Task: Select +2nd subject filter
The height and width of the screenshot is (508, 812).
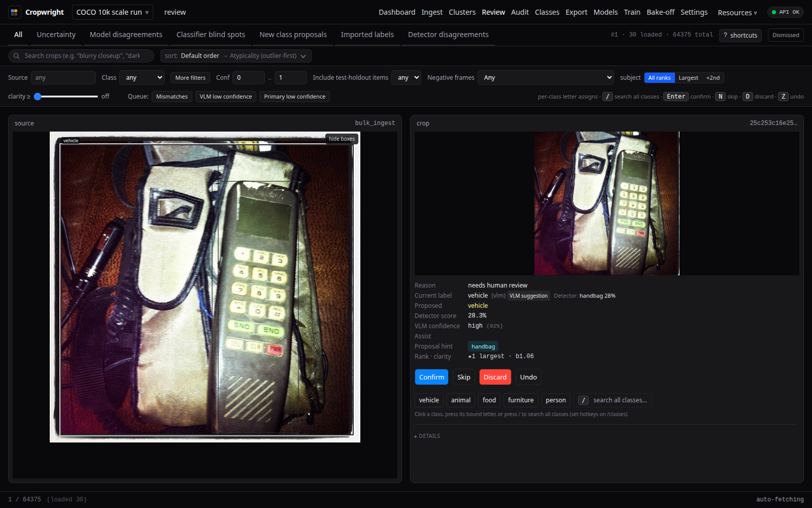Action: coord(713,78)
